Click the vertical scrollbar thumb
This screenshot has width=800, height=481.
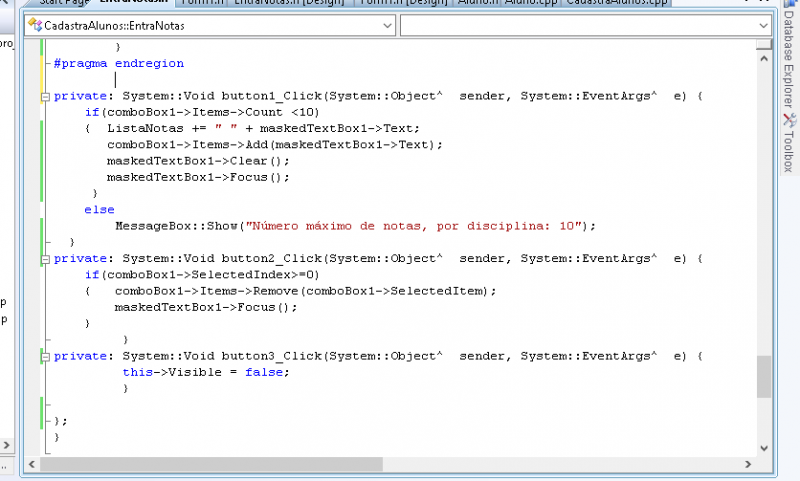[764, 376]
